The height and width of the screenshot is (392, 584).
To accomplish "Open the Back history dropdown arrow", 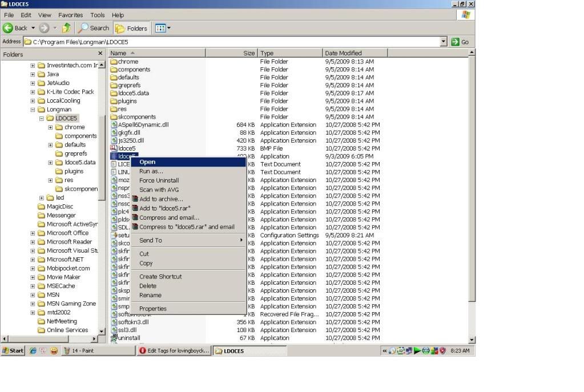I will (33, 28).
